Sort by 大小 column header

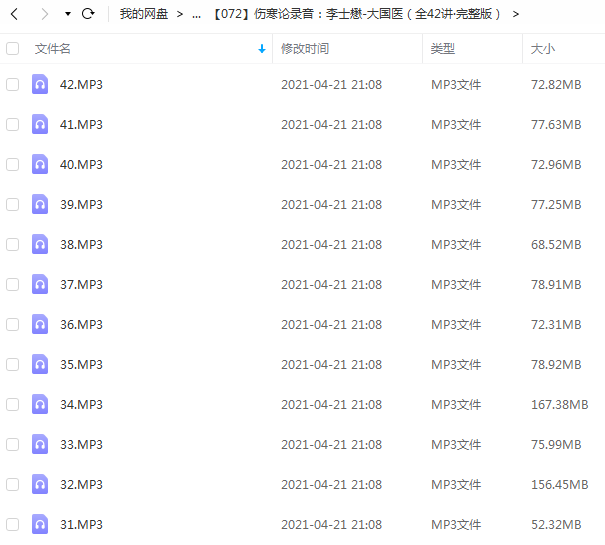tap(542, 49)
